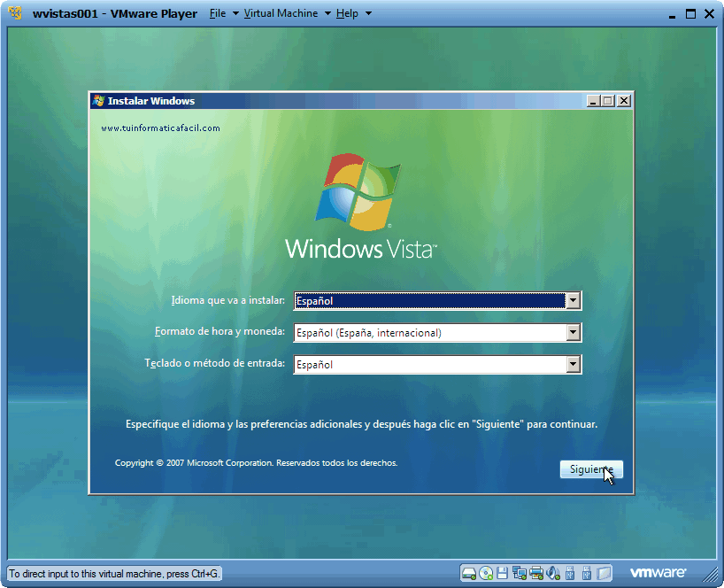Click the 'wvistas001 - VMware Player' title text
The image size is (724, 588).
tap(114, 13)
